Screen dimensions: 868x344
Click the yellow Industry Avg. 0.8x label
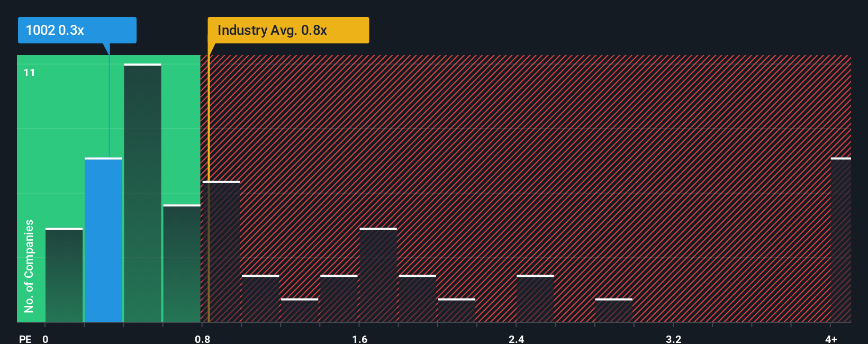pyautogui.click(x=288, y=30)
